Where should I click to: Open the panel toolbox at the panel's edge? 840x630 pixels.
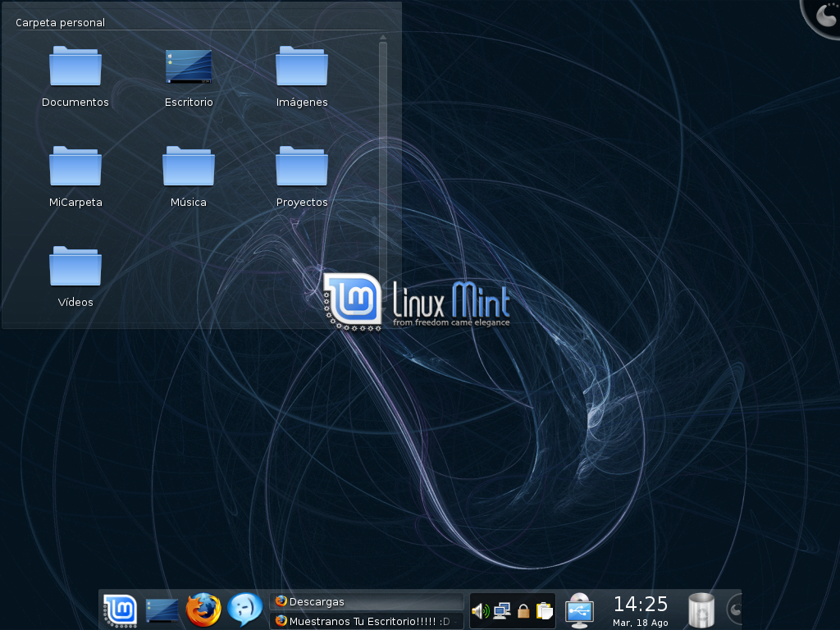(x=735, y=609)
